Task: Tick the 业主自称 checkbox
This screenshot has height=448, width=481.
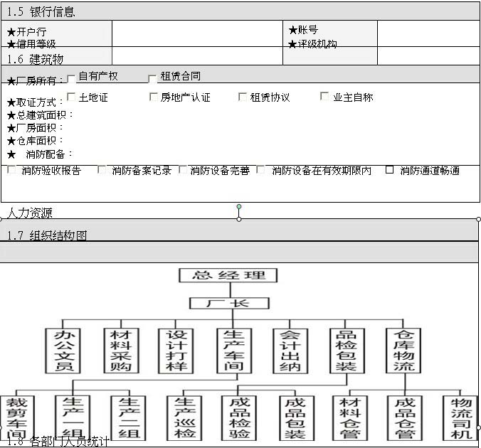Action: tap(325, 97)
